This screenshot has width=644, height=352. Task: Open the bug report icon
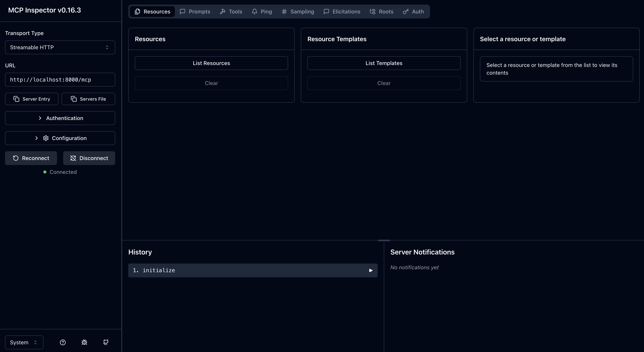pos(84,342)
